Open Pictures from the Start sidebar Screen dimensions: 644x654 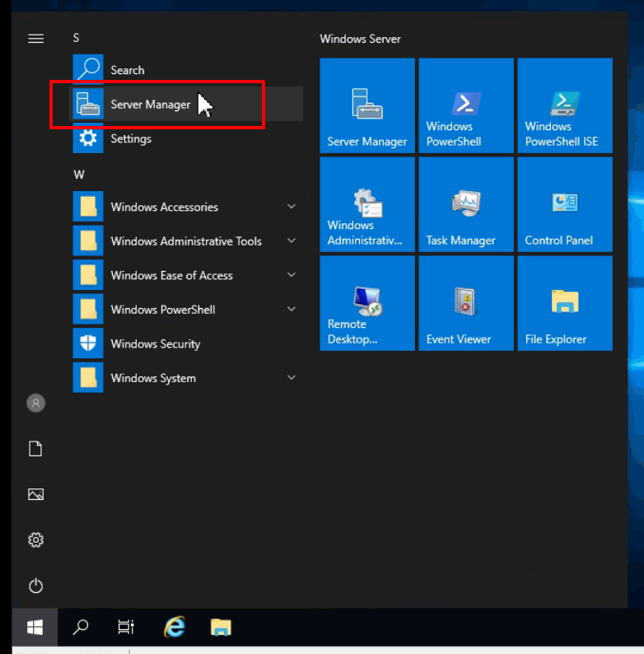(35, 494)
